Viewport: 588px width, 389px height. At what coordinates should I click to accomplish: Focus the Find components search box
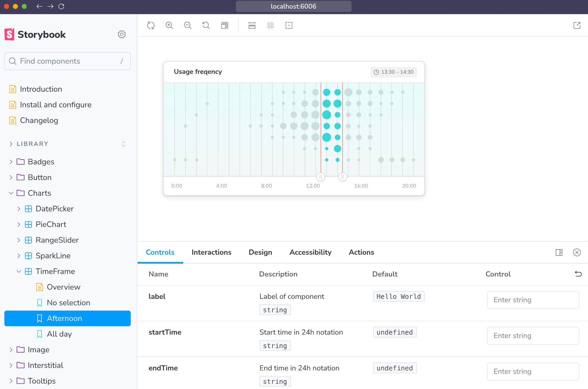[68, 61]
